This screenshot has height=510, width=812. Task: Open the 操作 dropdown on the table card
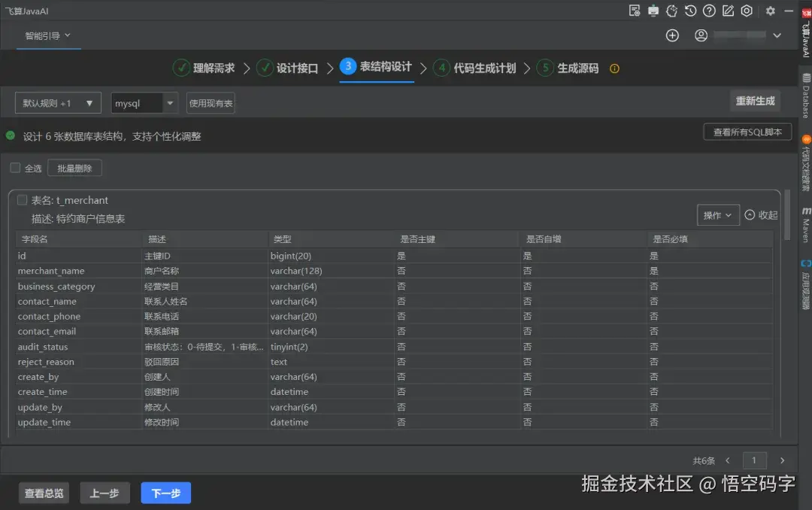pyautogui.click(x=717, y=214)
